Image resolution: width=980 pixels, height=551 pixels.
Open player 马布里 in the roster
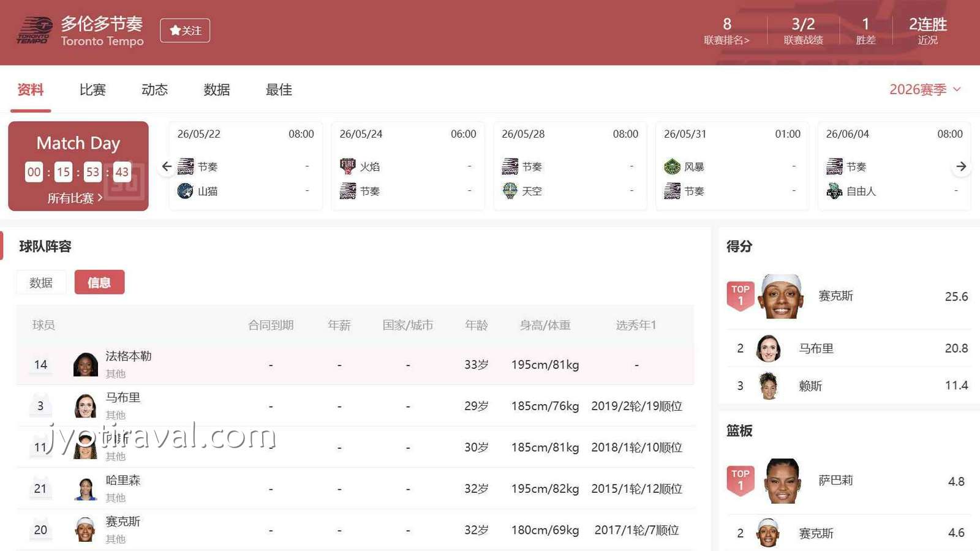[123, 398]
